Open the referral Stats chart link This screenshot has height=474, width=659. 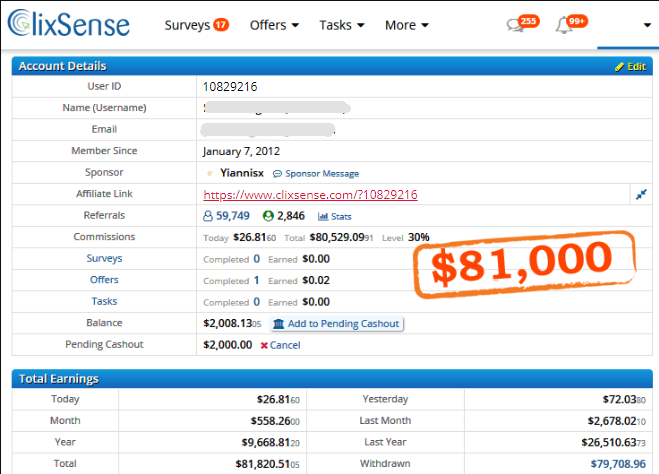[335, 216]
